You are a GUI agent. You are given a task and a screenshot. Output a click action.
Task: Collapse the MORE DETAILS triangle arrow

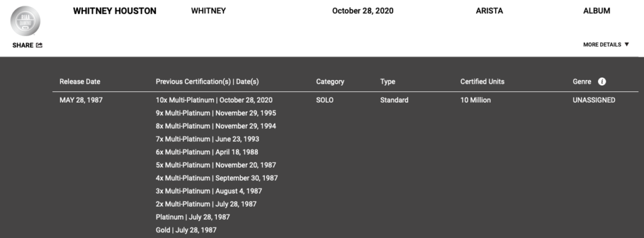tap(627, 45)
